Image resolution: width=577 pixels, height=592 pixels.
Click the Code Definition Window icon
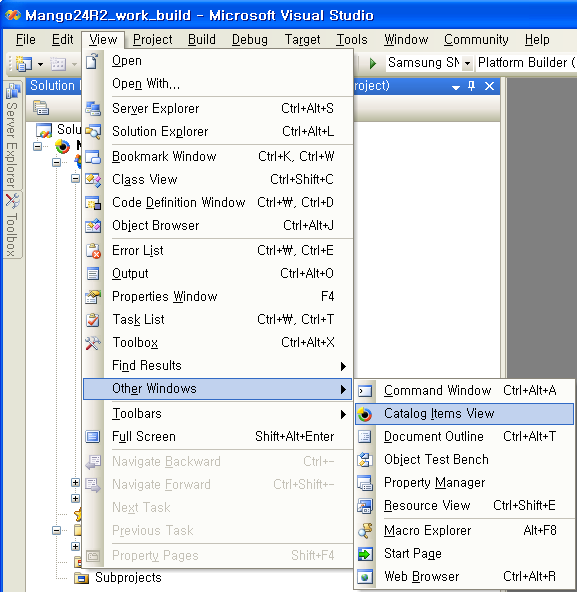pos(93,202)
